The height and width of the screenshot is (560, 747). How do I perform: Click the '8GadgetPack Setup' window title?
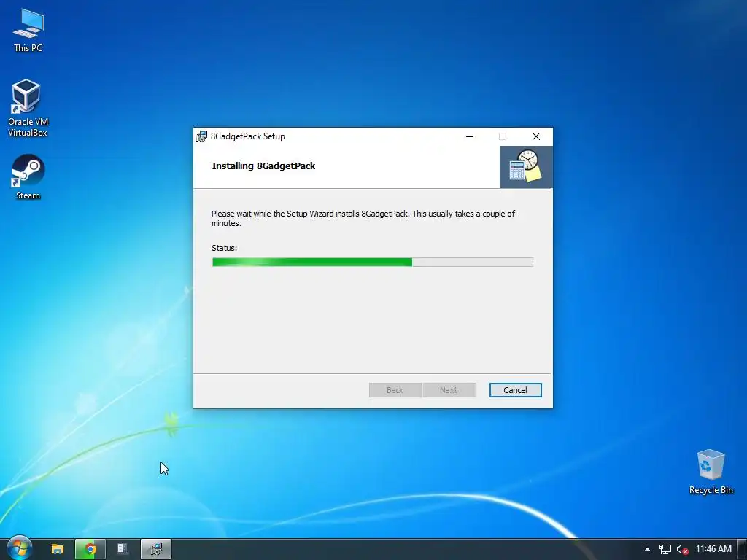tap(248, 136)
